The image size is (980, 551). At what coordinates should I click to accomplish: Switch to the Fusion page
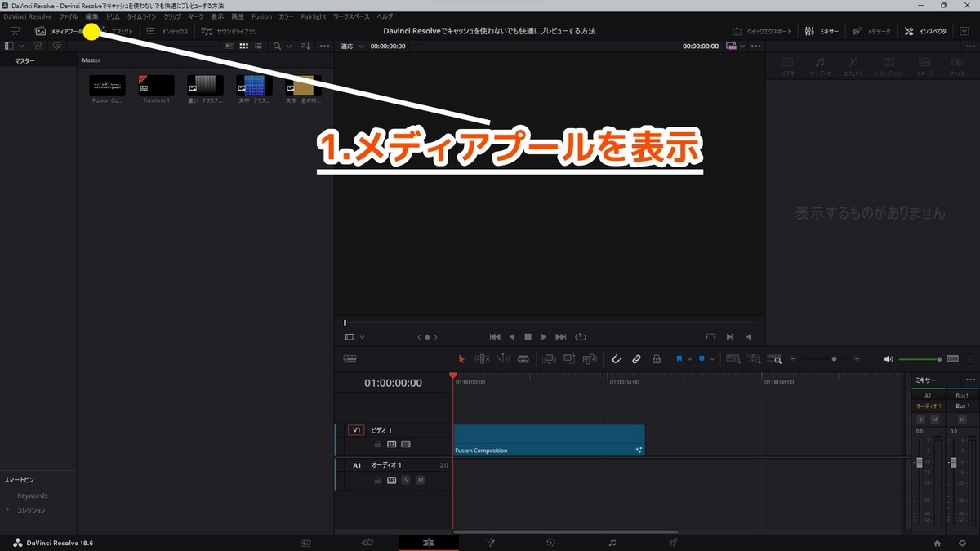point(489,542)
